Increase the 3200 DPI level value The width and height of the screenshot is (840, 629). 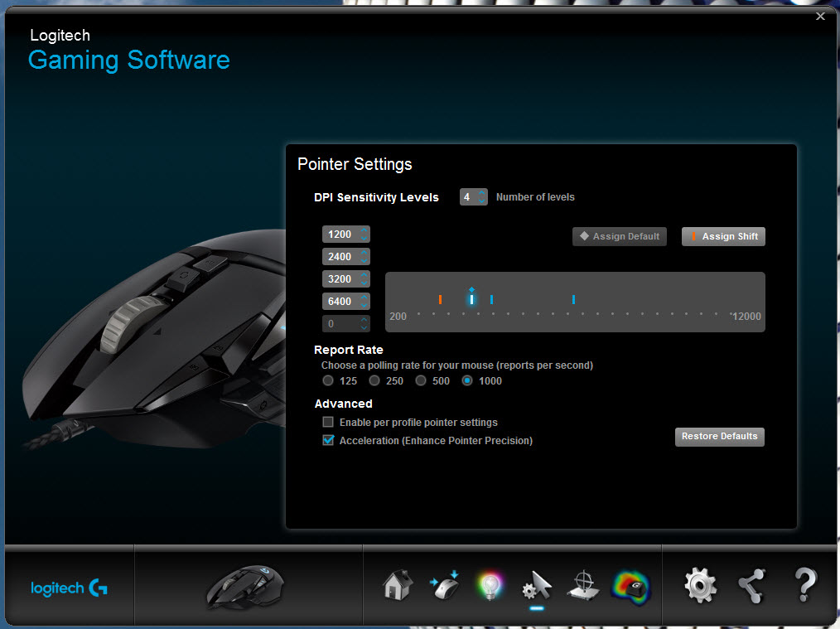tap(364, 275)
